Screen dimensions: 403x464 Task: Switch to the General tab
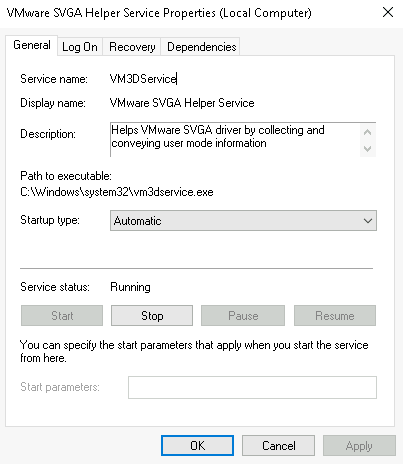point(32,45)
